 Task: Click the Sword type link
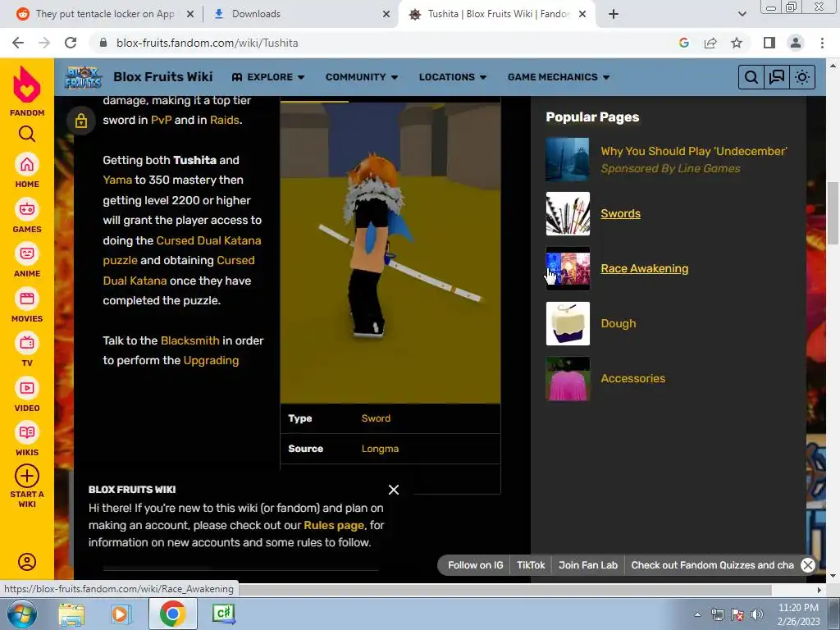(376, 418)
